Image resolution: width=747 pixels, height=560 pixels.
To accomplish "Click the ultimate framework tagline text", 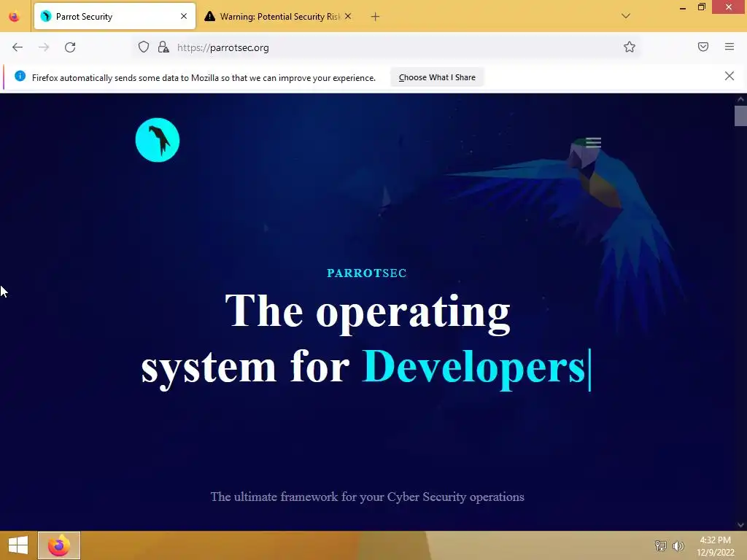I will tap(368, 497).
